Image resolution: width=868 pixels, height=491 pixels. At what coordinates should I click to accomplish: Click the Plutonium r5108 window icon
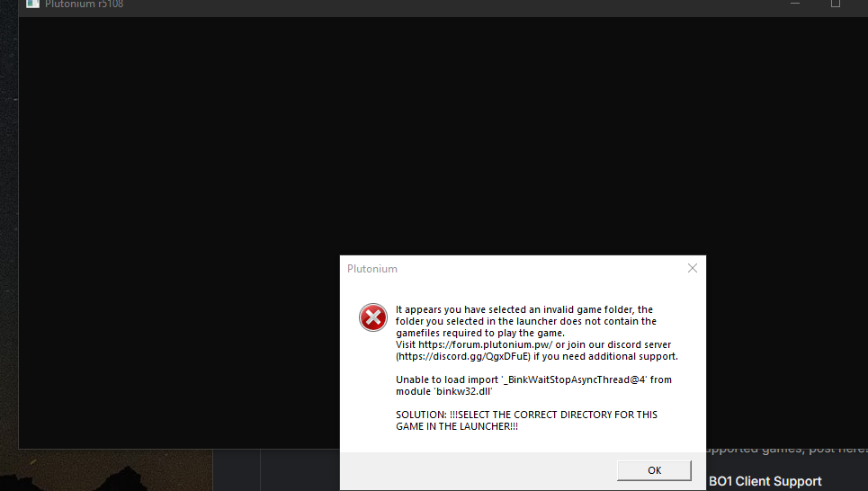[33, 4]
